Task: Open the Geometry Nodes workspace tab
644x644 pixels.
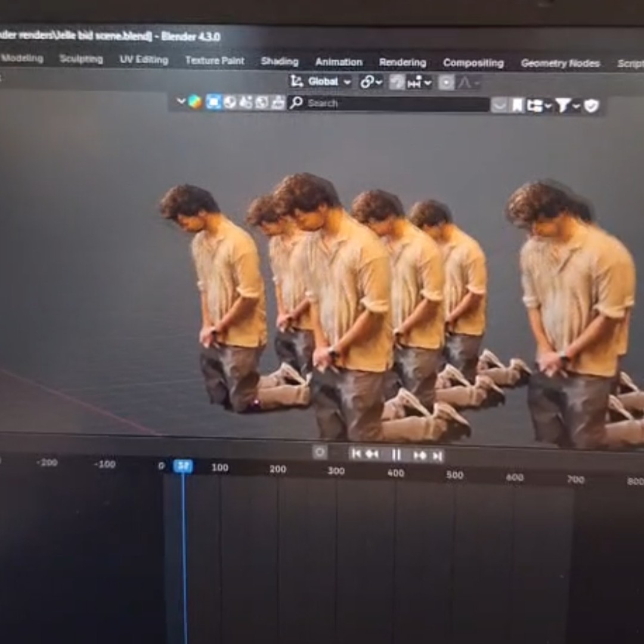Action: [x=560, y=63]
